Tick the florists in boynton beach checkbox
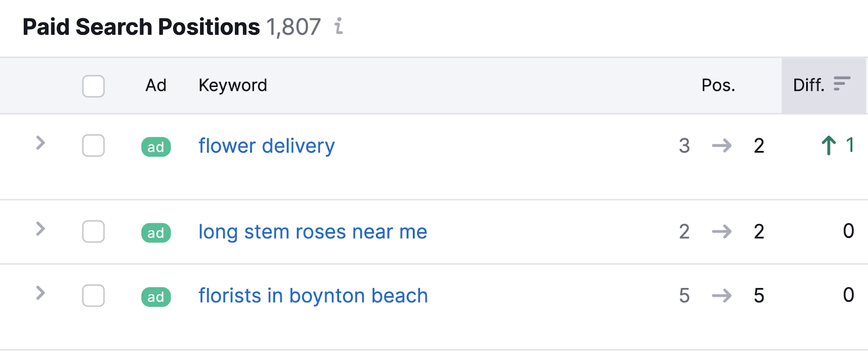868x352 pixels. click(93, 296)
